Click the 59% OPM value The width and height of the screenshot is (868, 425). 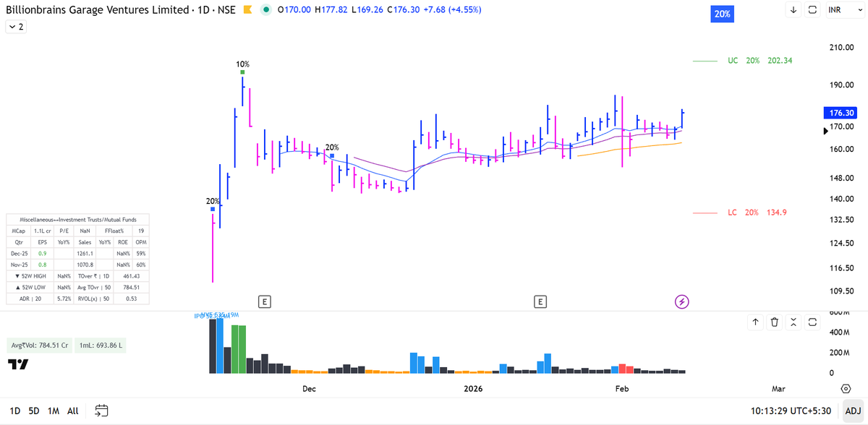[x=141, y=254]
